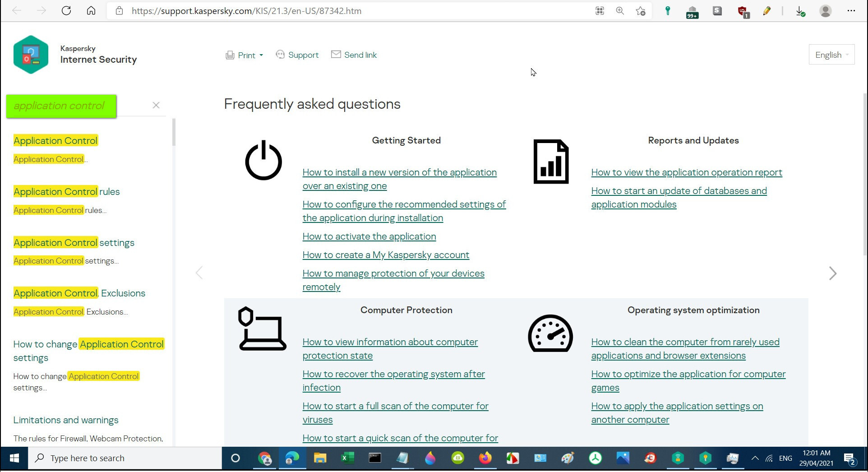Click the Zoom magnifier icon in address bar

point(620,11)
